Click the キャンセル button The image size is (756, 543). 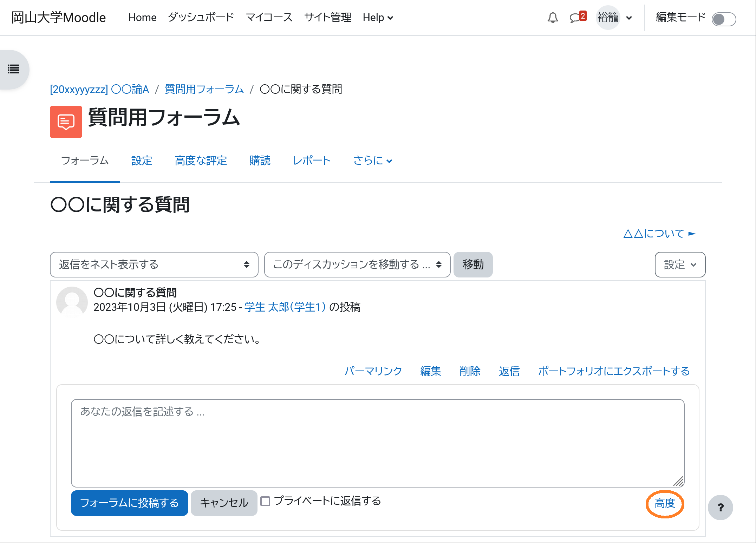click(224, 503)
